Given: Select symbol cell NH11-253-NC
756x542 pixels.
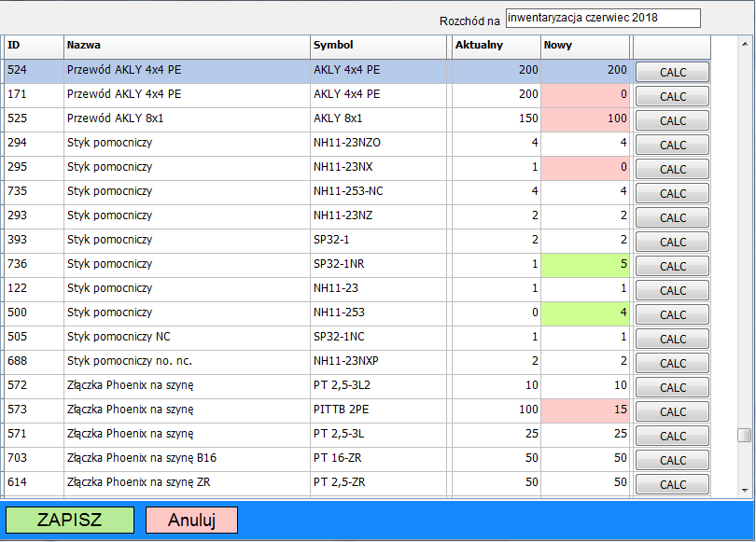Looking at the screenshot, I should click(379, 193).
